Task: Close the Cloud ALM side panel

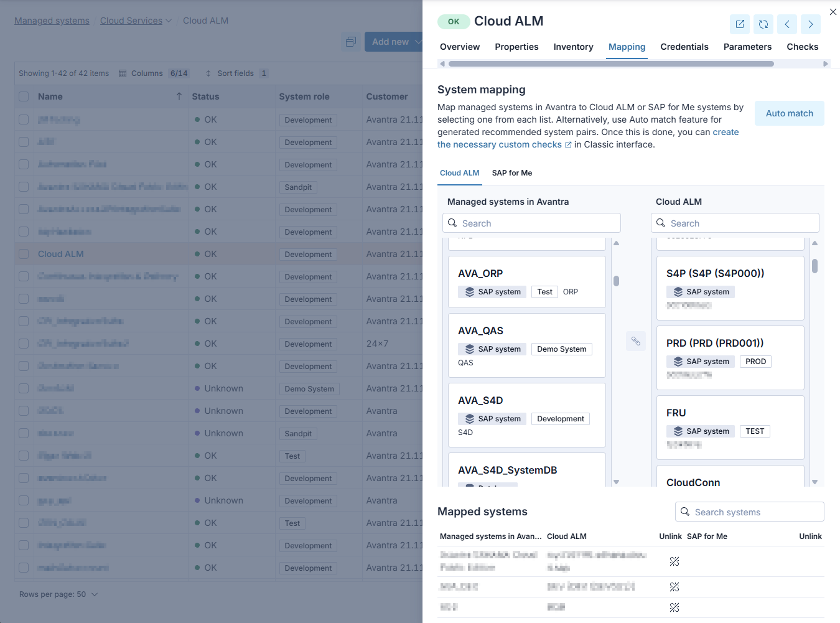Action: (833, 11)
